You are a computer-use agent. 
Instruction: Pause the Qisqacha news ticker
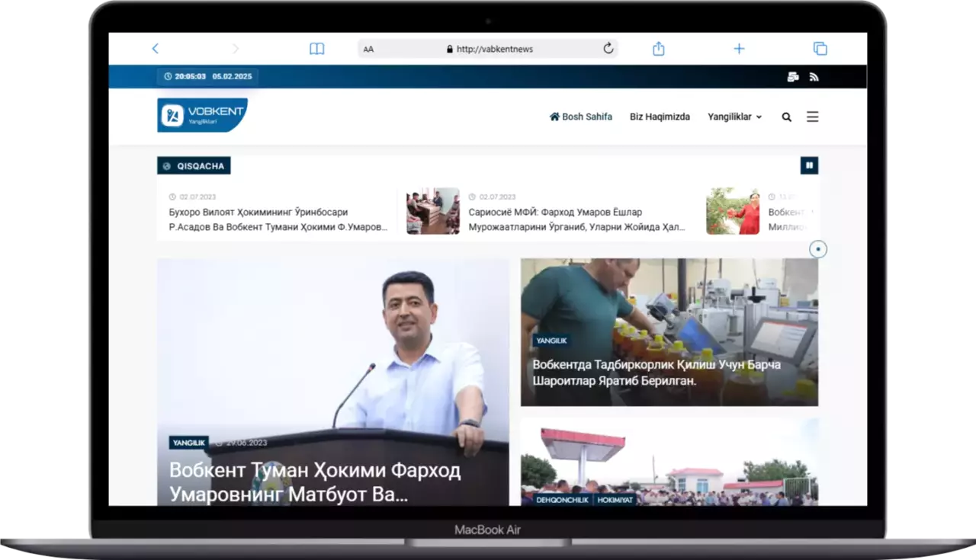click(x=809, y=165)
